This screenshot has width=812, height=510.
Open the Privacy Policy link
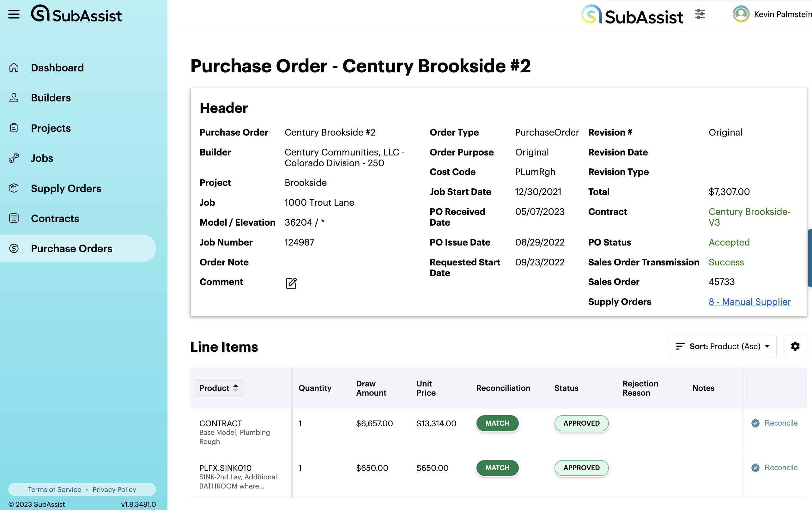tap(114, 489)
